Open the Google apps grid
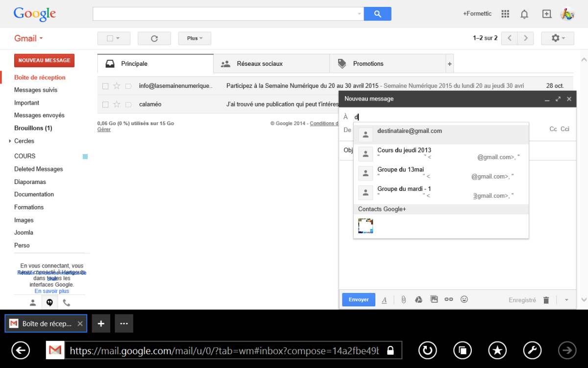The image size is (588, 368). 506,14
